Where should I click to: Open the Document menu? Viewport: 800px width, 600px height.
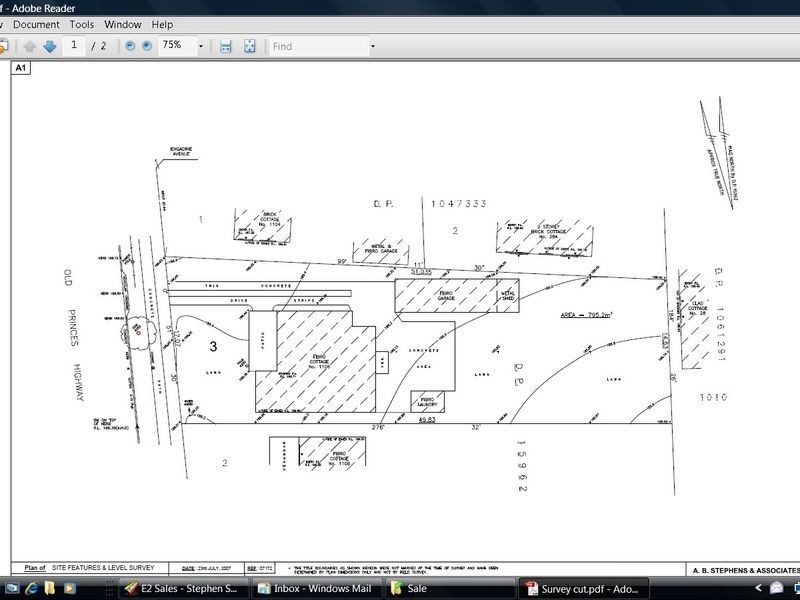[x=36, y=24]
